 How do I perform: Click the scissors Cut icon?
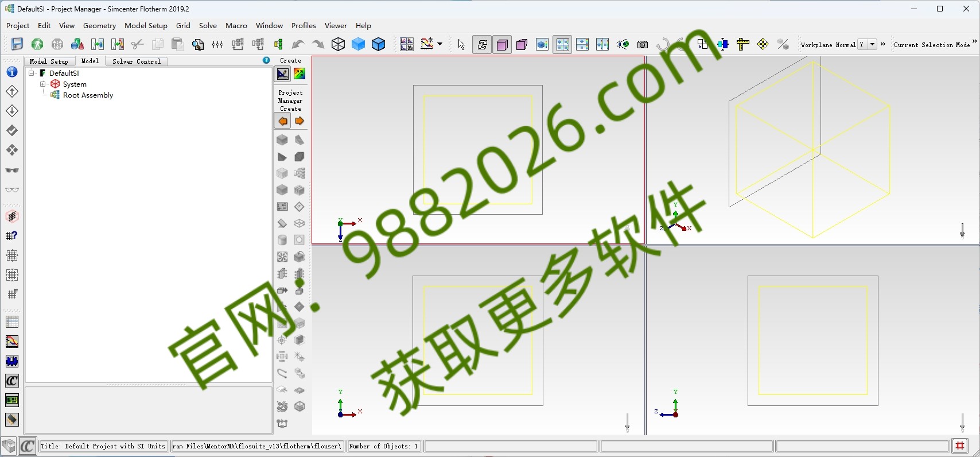click(138, 44)
